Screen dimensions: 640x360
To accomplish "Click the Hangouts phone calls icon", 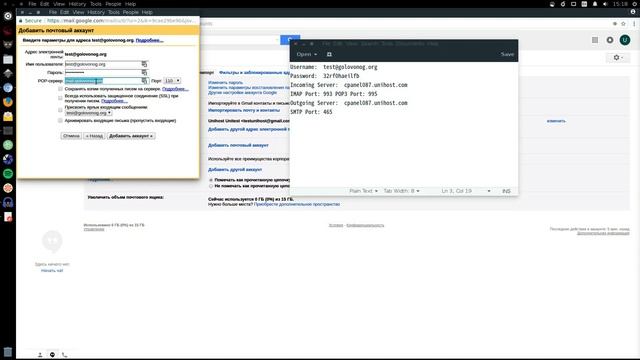I will [64, 355].
